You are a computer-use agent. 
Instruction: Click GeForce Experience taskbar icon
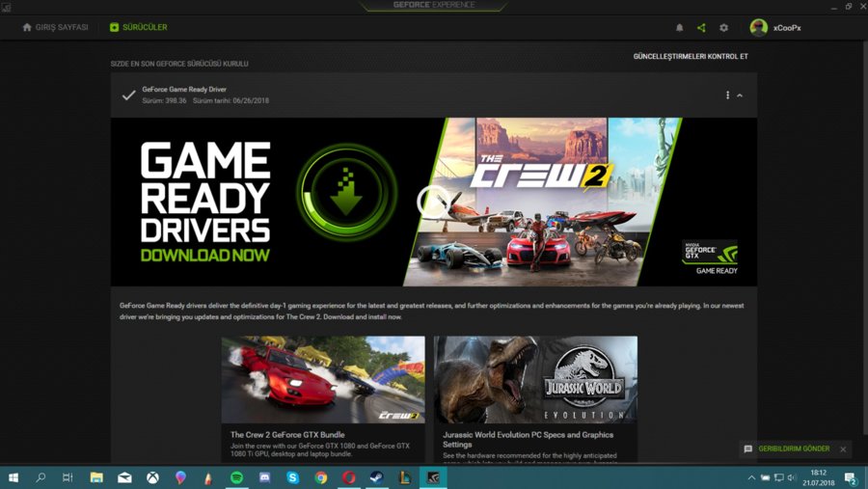[x=433, y=477]
